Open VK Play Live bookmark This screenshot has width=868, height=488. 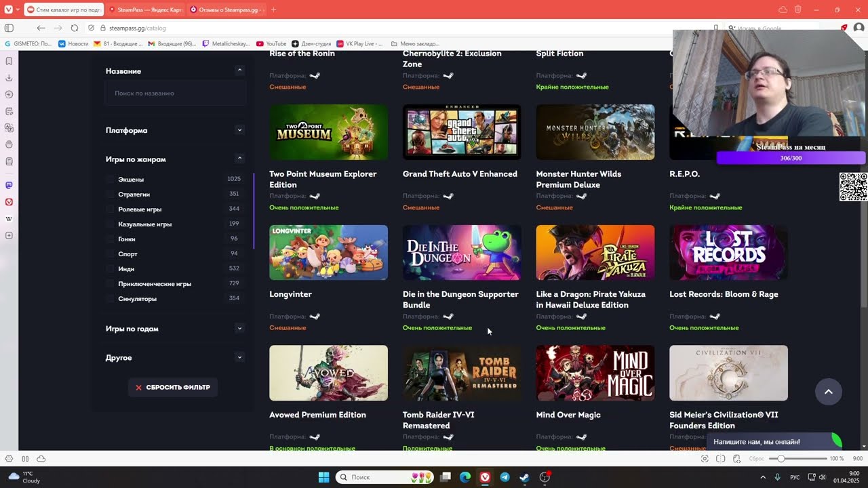pos(359,43)
